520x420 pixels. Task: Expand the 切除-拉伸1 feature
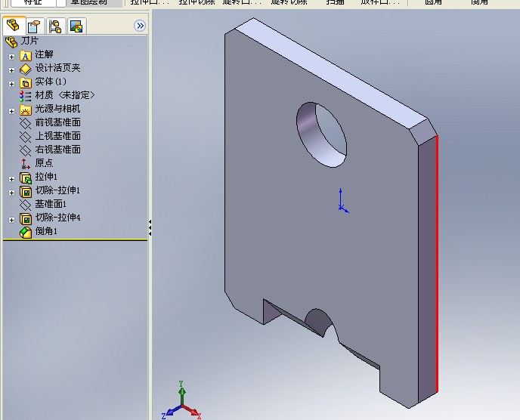[11, 193]
